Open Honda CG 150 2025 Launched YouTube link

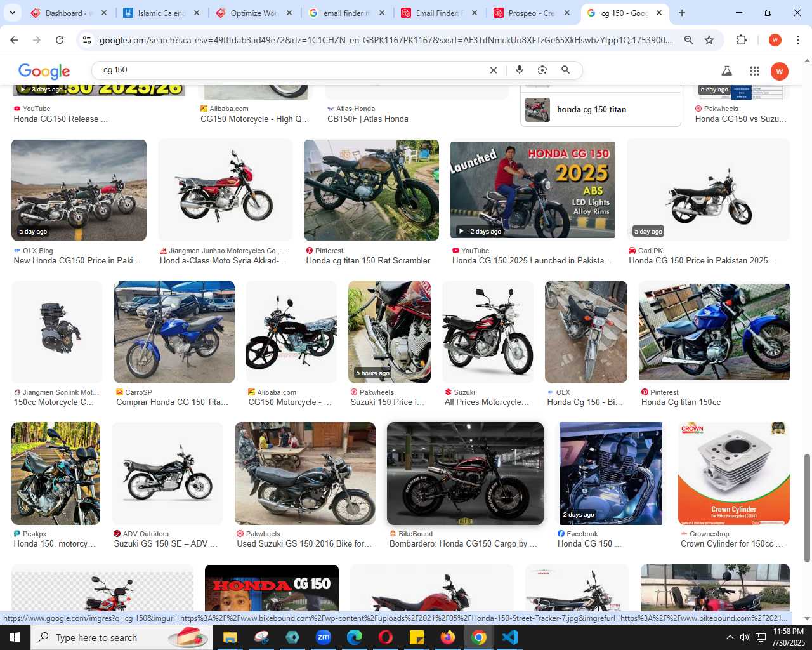[532, 260]
